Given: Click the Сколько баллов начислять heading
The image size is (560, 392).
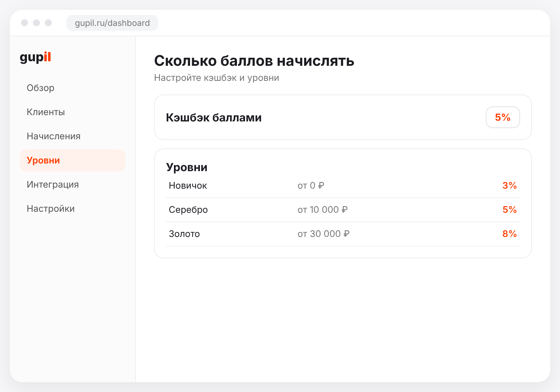Looking at the screenshot, I should click(254, 61).
